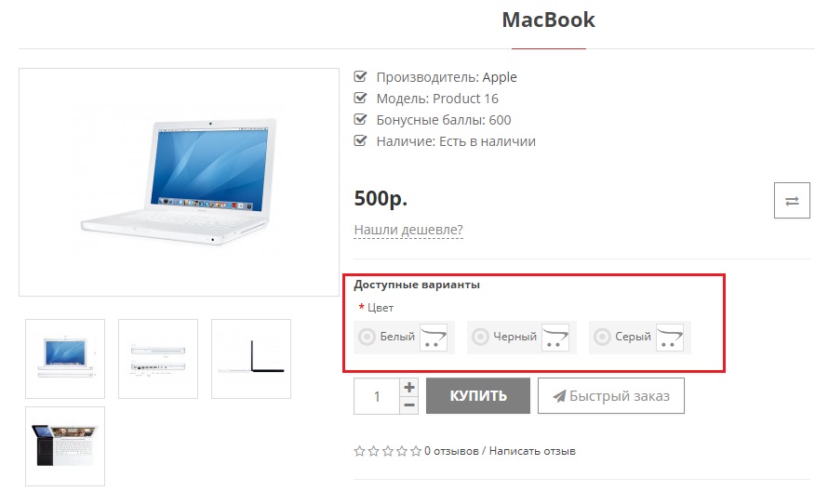Select the ports view MacBook thumbnail
The image size is (815, 504).
coord(158,359)
